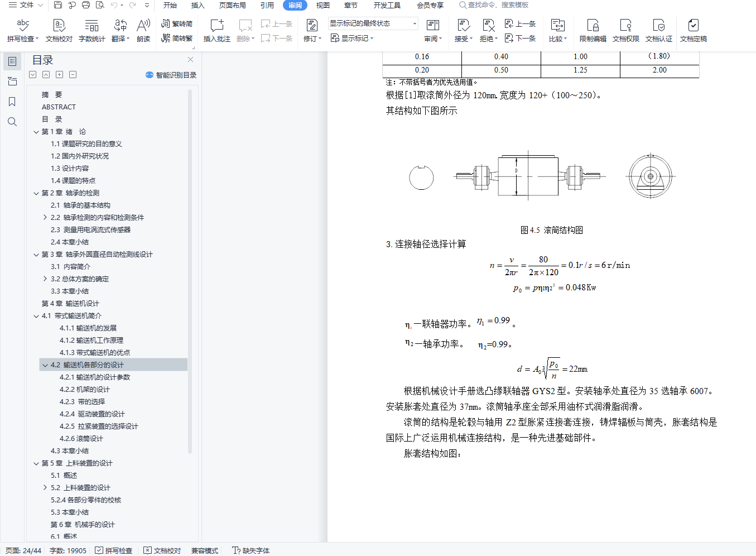The width and height of the screenshot is (756, 556).
Task: Jump to 4.2.6 滚筒设计 in outline
Action: click(x=81, y=439)
